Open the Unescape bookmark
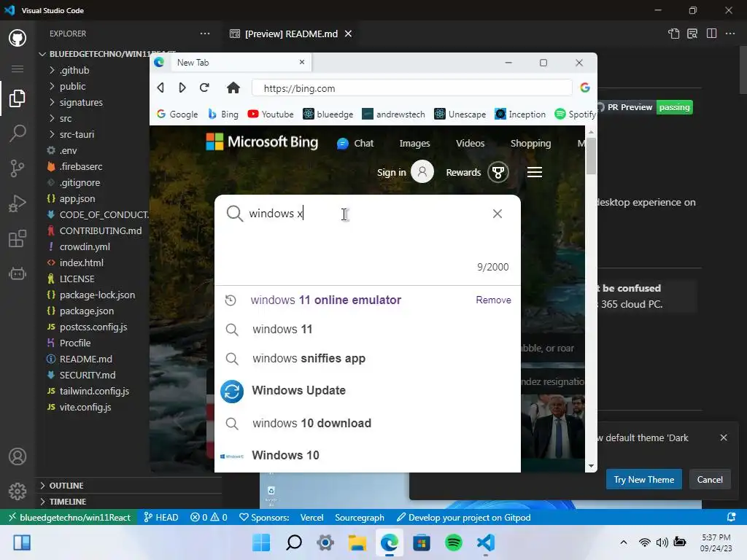This screenshot has width=747, height=560. [460, 114]
